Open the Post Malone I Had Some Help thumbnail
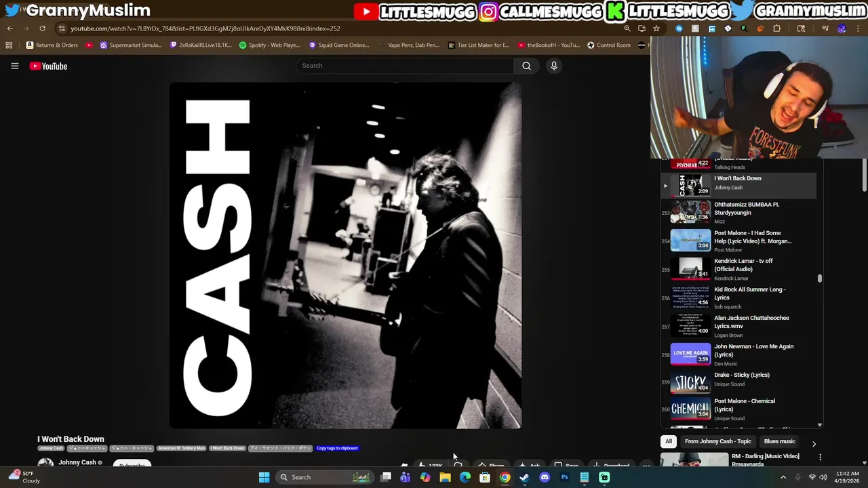 (690, 241)
